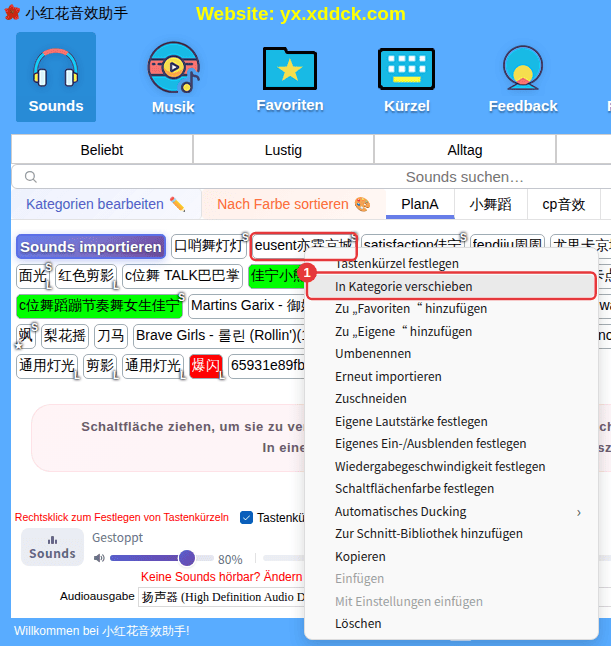Screen dimensions: 611x646
Task: Choose Zu Eigene hinzufügen entry
Action: tap(451, 331)
